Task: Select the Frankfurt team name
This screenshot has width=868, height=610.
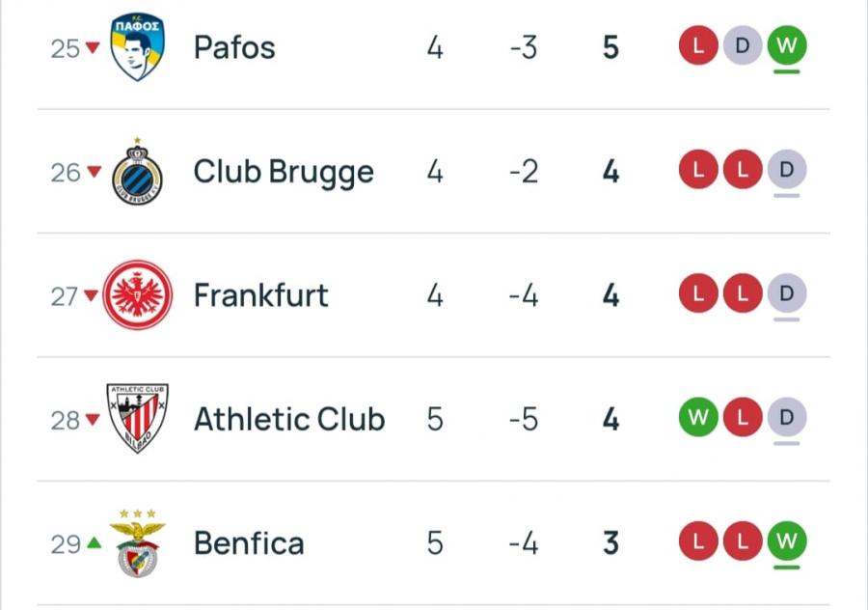Action: (260, 295)
